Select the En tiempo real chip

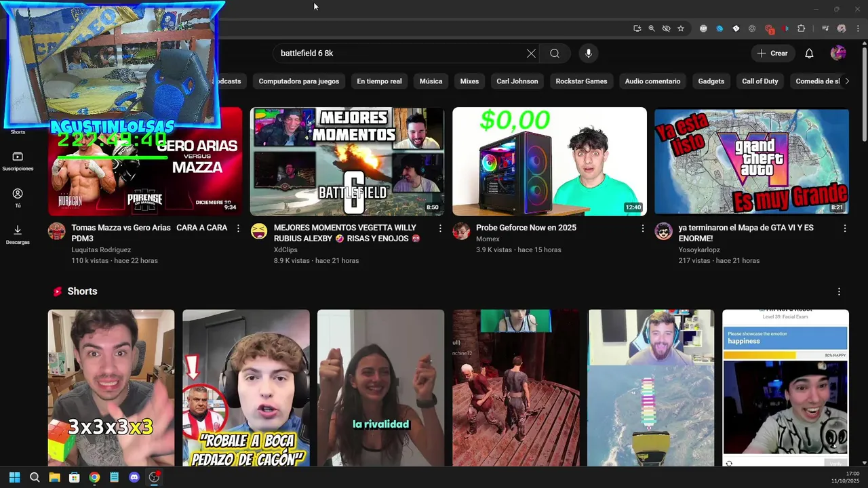(379, 81)
